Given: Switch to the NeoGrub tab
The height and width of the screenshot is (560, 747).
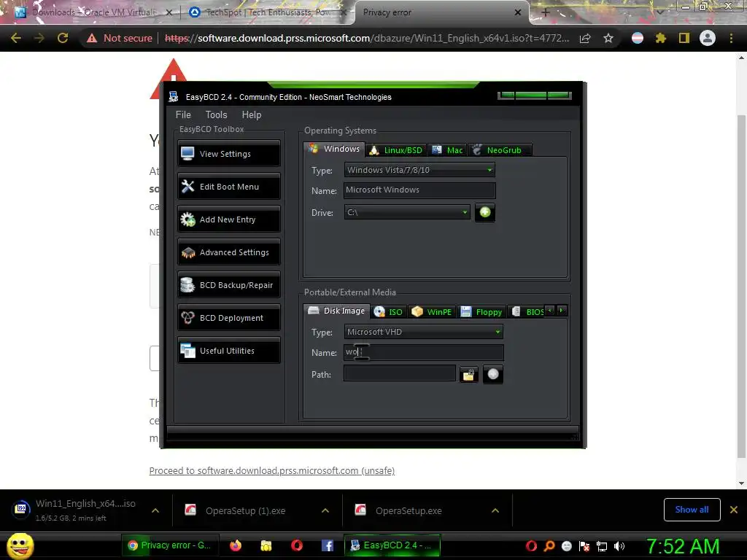Looking at the screenshot, I should (x=499, y=150).
